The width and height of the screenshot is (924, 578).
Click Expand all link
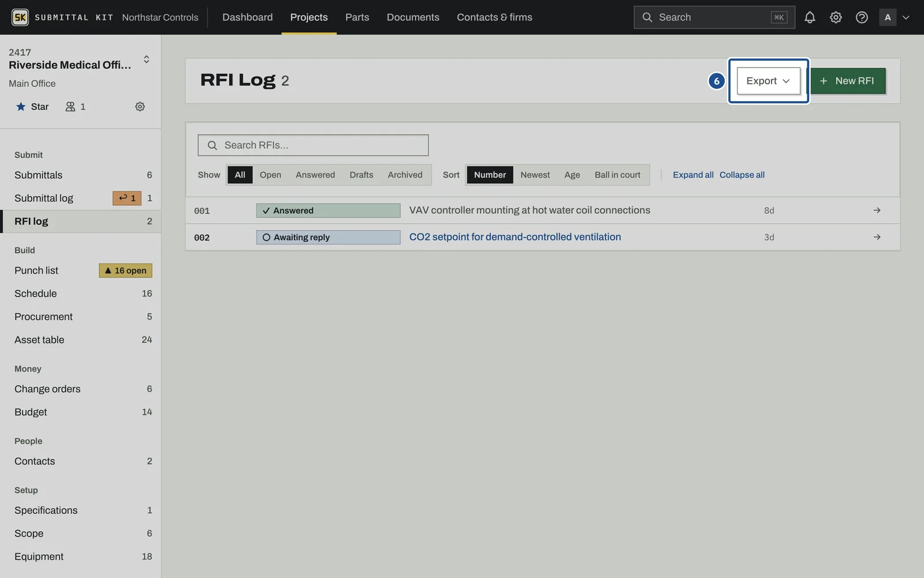(693, 175)
